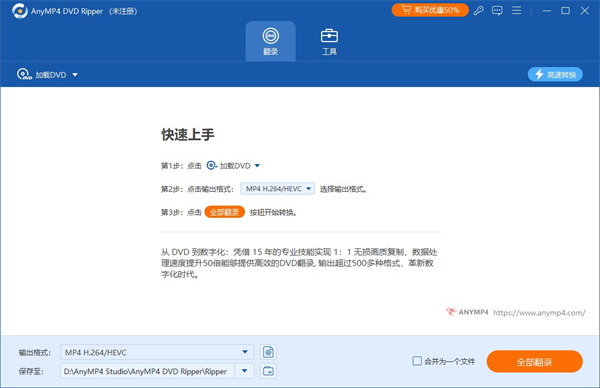
Task: Open the feedback chat icon
Action: (497, 10)
